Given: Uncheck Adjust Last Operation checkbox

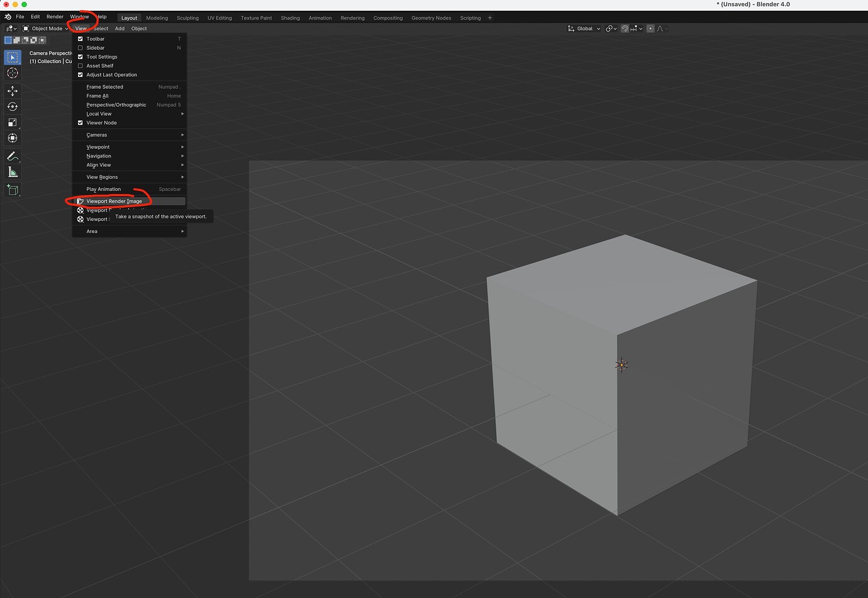Looking at the screenshot, I should point(80,75).
